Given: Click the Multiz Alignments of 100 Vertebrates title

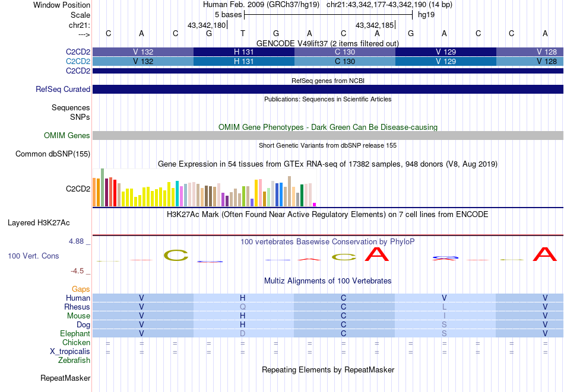Looking at the screenshot, I should 328,281.
